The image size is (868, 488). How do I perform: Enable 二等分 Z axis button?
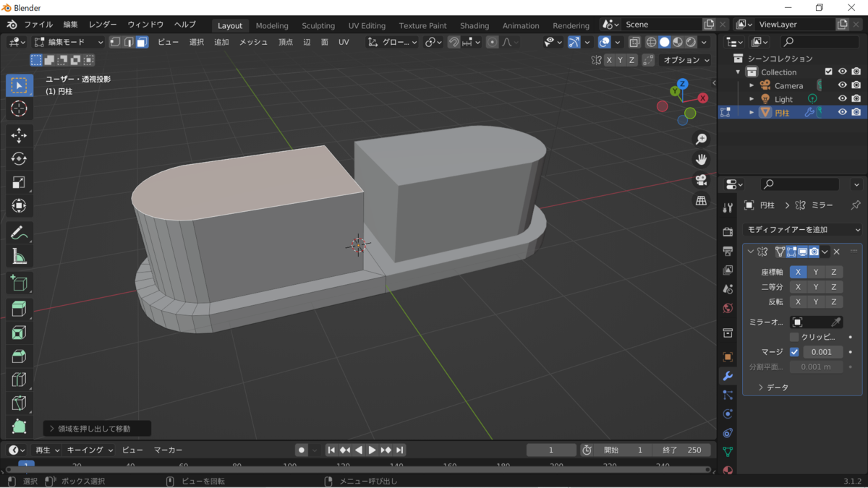point(834,287)
